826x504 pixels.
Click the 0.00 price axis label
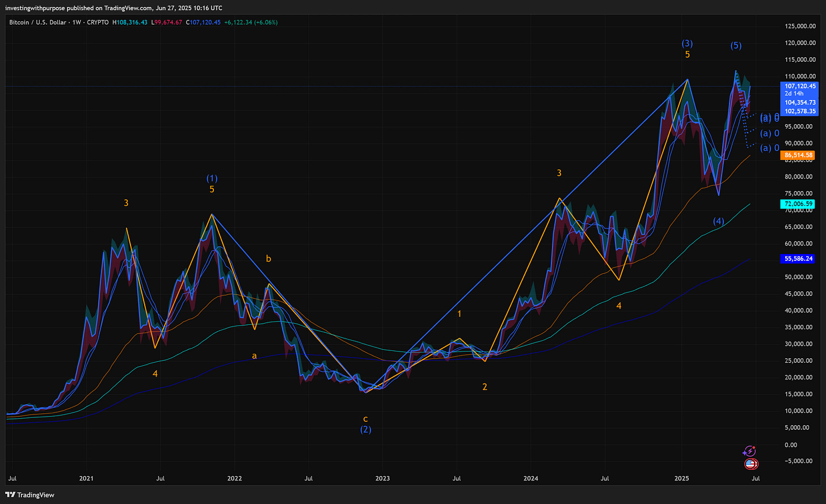[x=790, y=444]
